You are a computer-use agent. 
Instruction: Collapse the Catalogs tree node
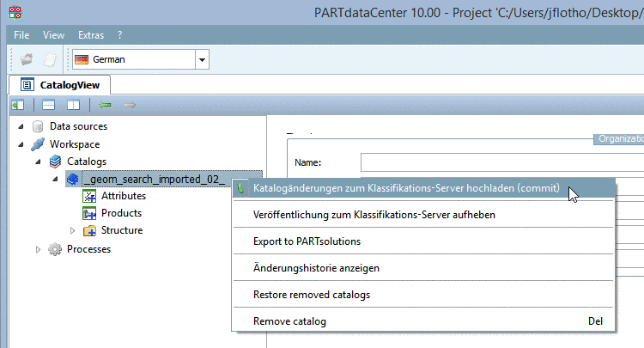[x=38, y=162]
